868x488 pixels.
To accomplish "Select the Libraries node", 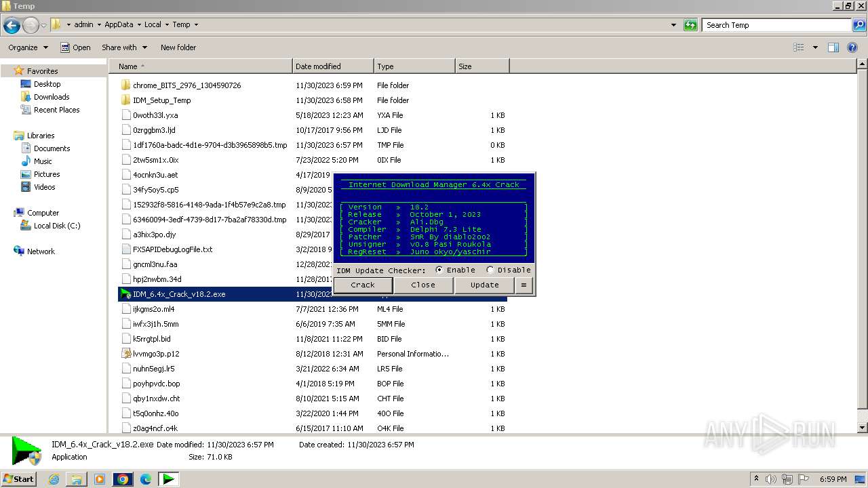I will coord(41,136).
